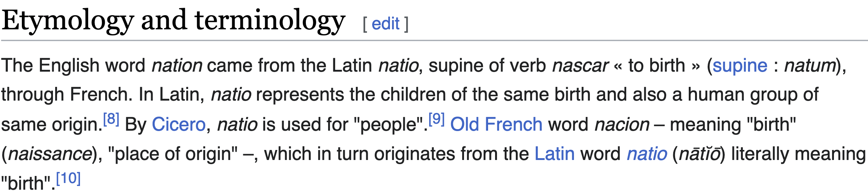Viewport: 868px width, 196px height.
Task: Open citation number 9
Action: 437,119
